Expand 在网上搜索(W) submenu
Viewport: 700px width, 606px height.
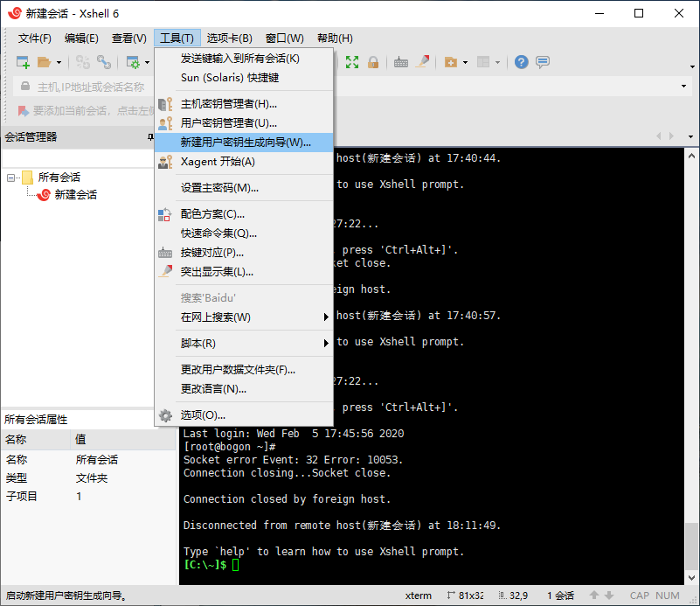point(244,317)
